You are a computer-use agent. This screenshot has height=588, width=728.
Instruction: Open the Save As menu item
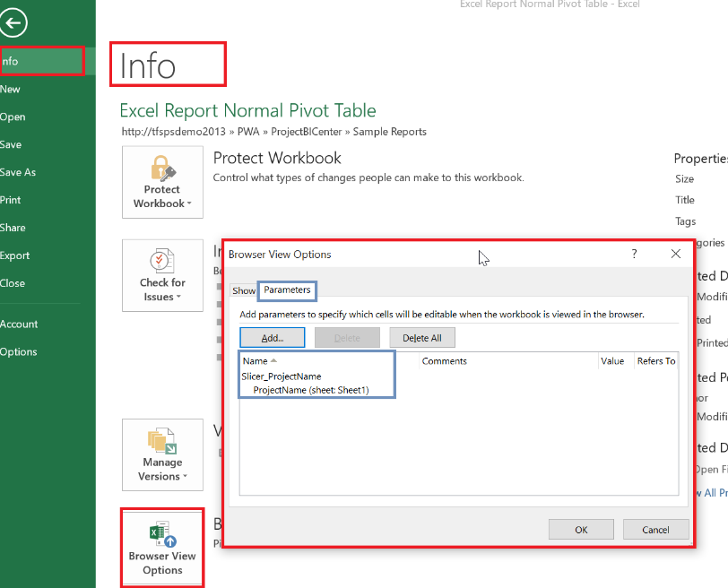pos(18,172)
